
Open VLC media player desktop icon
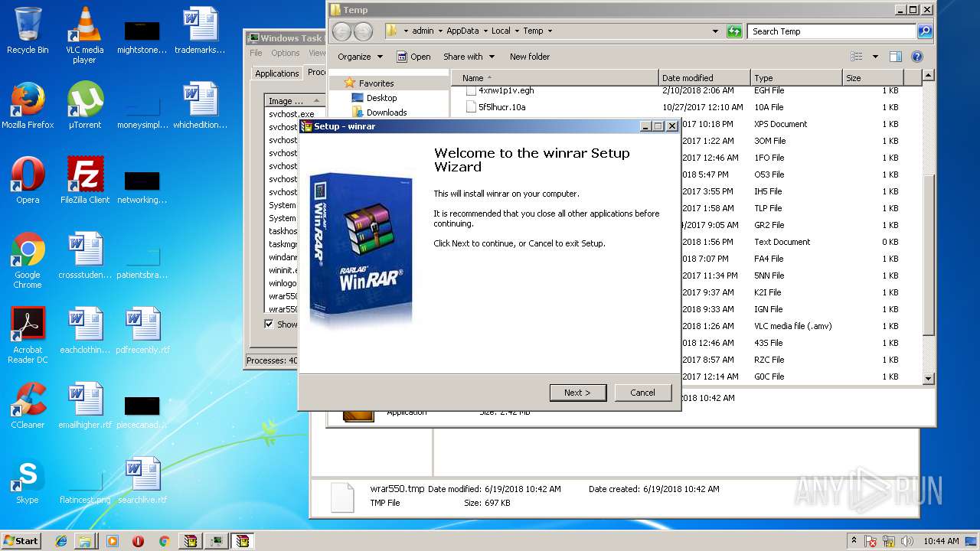[x=84, y=35]
